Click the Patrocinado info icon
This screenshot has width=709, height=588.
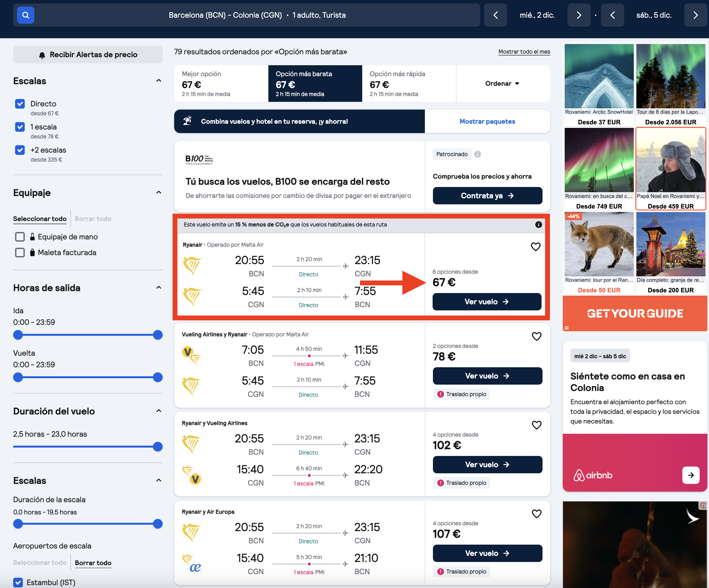(x=477, y=154)
